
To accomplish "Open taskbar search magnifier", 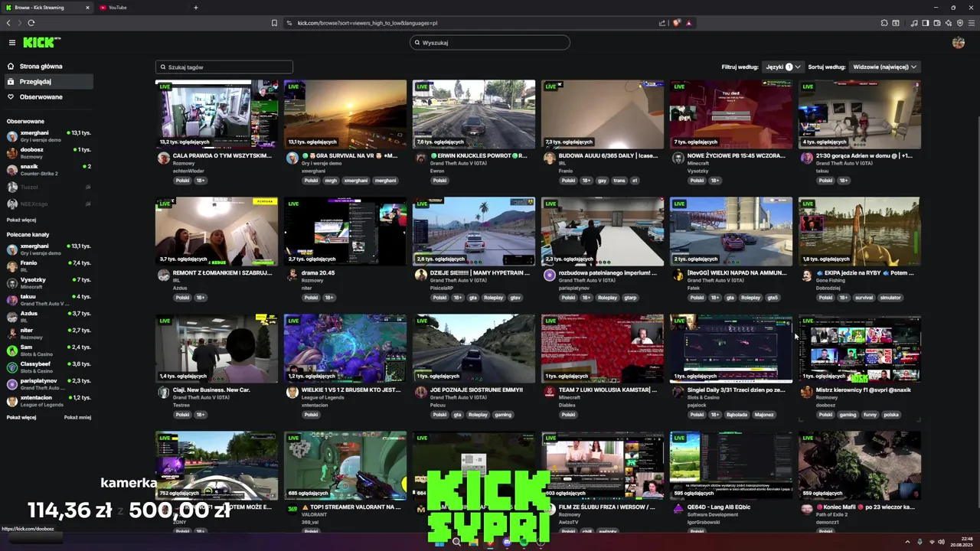I will pos(456,542).
